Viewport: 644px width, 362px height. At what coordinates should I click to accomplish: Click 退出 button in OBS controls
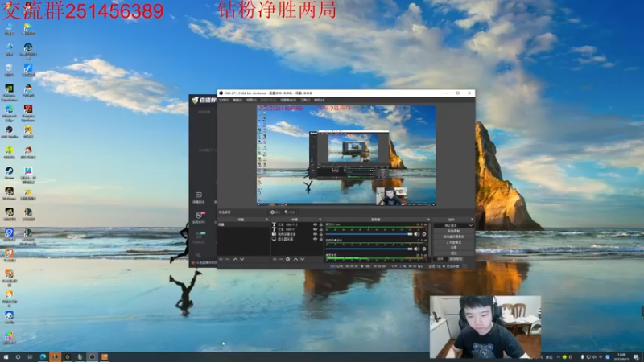pos(454,253)
